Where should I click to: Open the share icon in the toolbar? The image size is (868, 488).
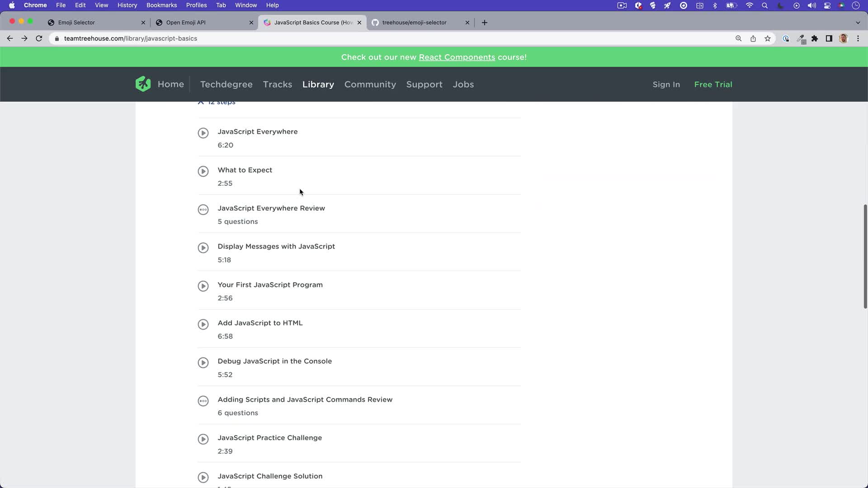click(753, 38)
